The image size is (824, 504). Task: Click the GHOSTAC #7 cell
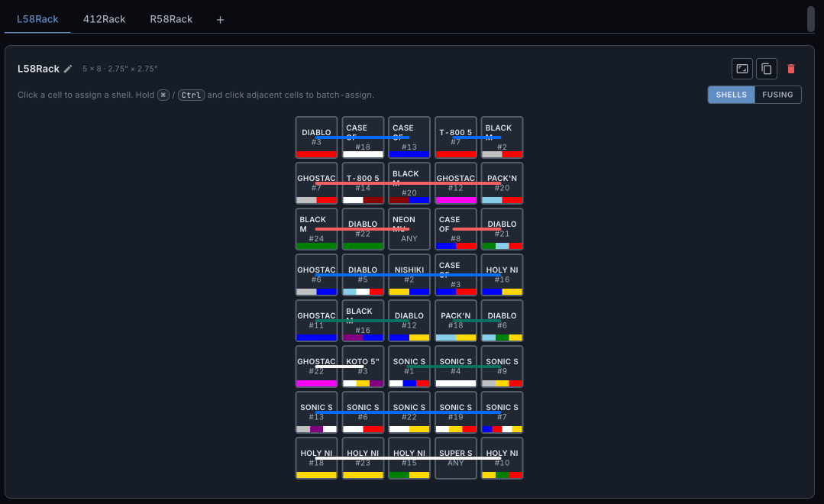pos(316,183)
